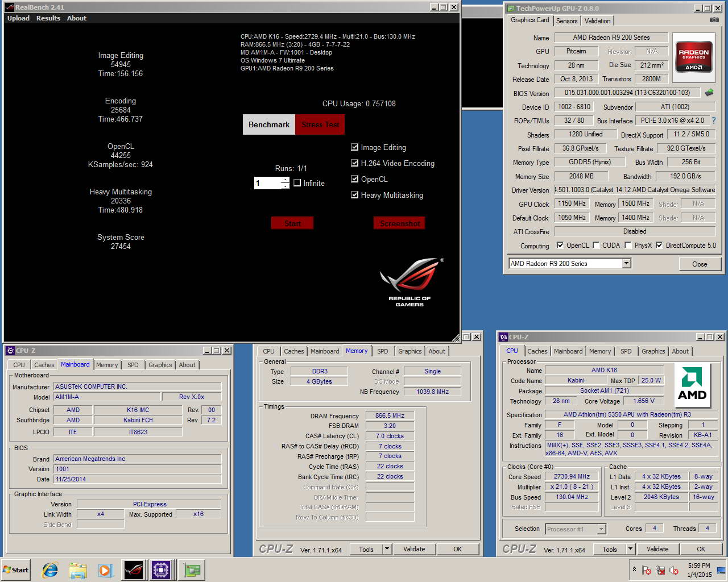Open Graphics tab in CPU-Z CPU window

653,351
